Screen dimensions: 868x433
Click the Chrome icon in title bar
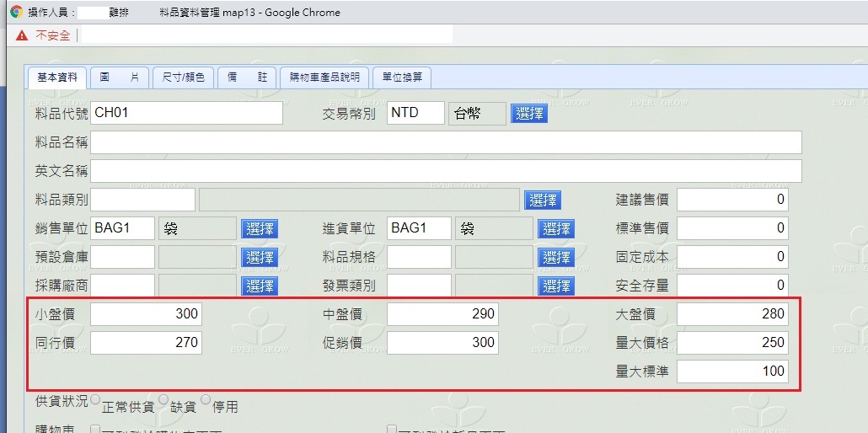click(x=15, y=13)
